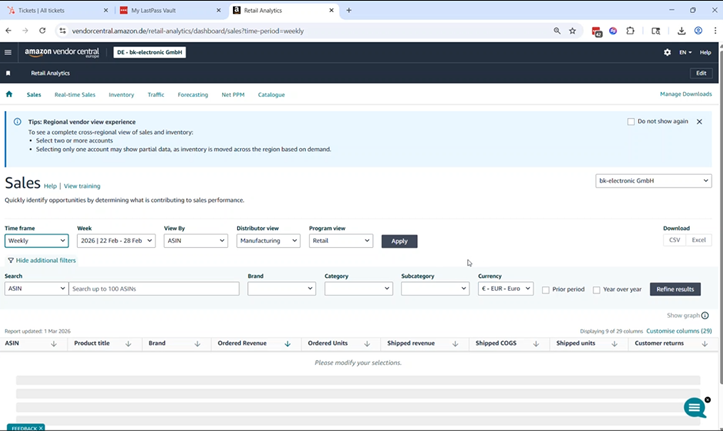Open the chat support bubble
The image size is (723, 431).
(695, 407)
